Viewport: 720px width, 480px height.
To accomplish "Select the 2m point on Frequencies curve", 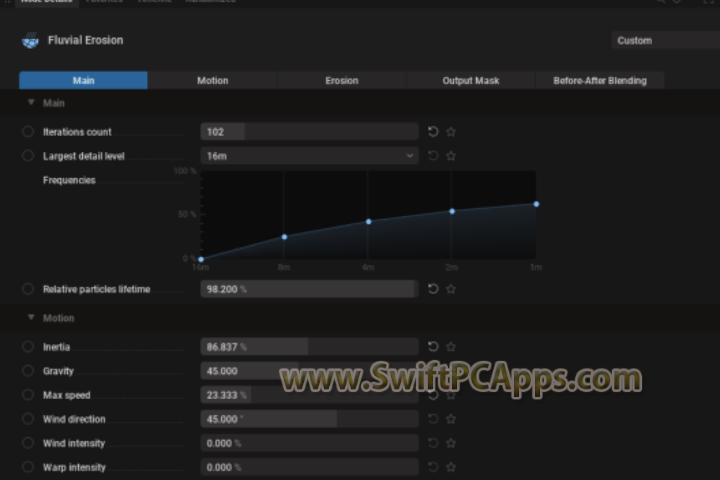I will click(452, 211).
